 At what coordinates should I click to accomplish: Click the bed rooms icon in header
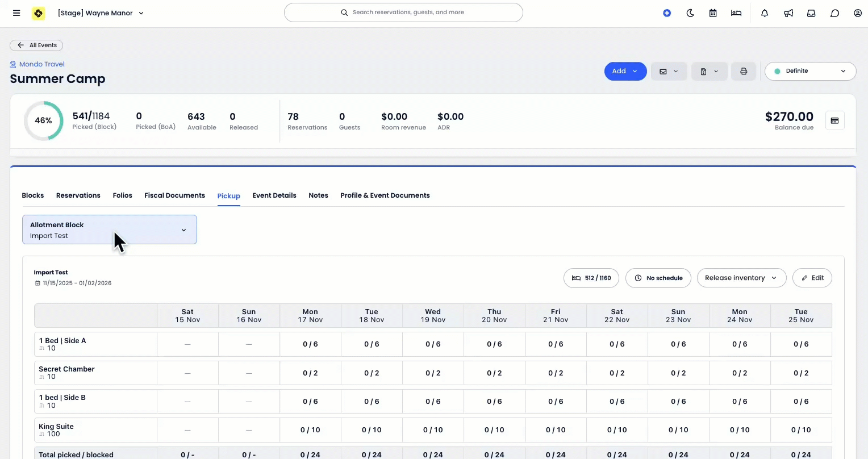tap(736, 13)
